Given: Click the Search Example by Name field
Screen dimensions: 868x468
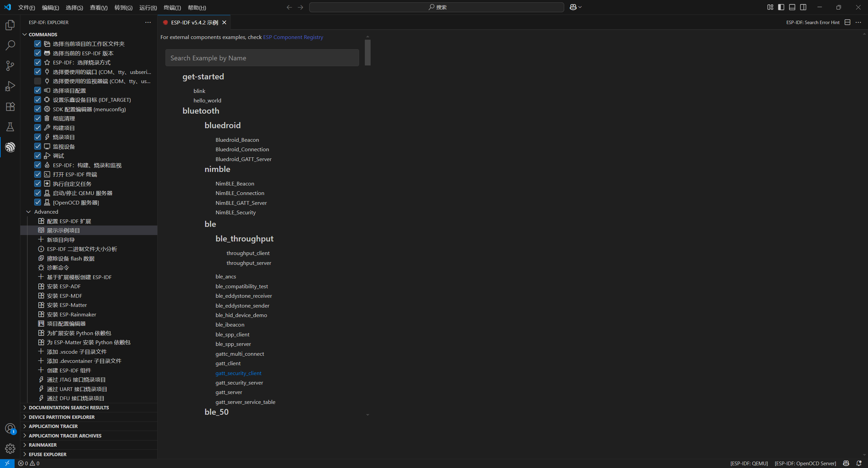Looking at the screenshot, I should point(262,58).
